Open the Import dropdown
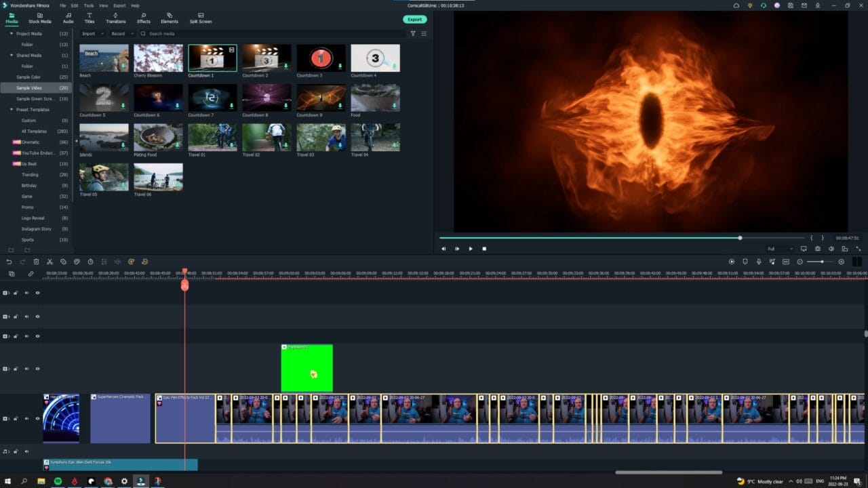Viewport: 868px width, 488px height. (x=92, y=33)
